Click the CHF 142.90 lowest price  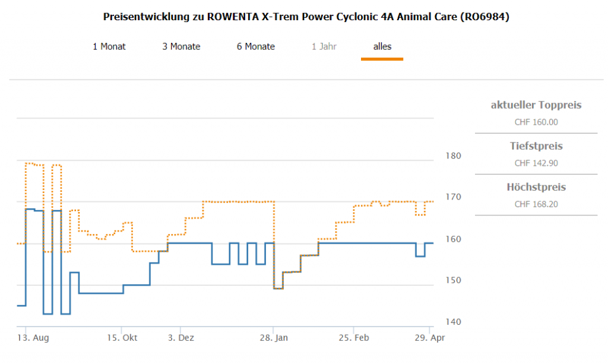(536, 163)
